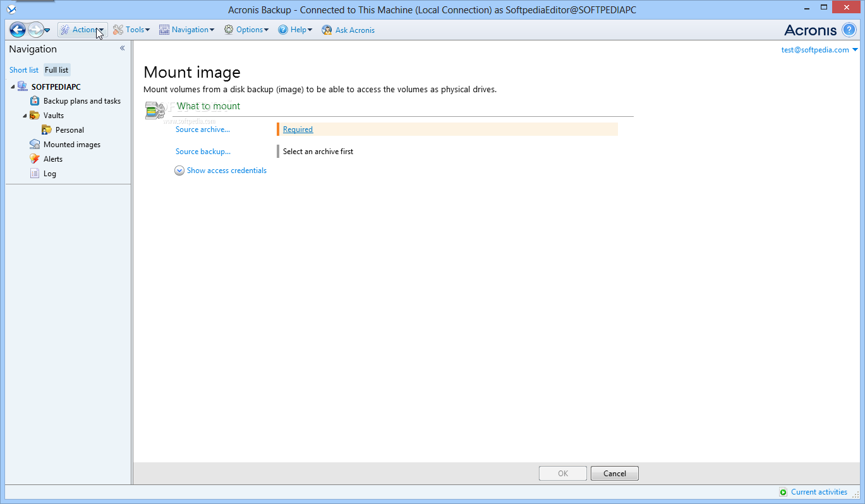Image resolution: width=865 pixels, height=504 pixels.
Task: Click the Options gear icon
Action: click(x=229, y=30)
